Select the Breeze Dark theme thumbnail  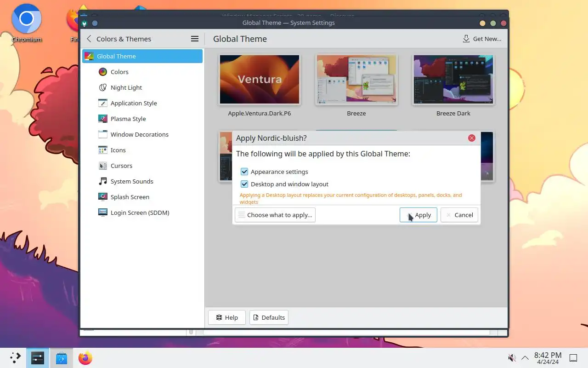tap(453, 80)
